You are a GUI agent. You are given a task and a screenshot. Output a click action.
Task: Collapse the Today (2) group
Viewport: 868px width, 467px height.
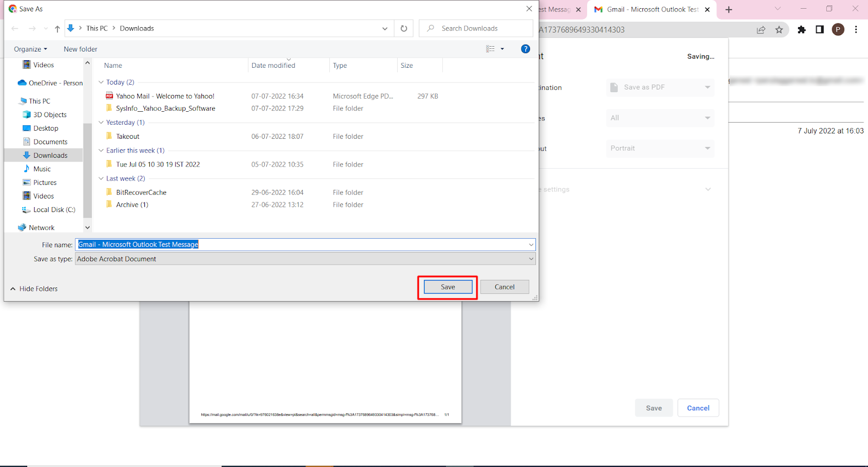coord(101,82)
